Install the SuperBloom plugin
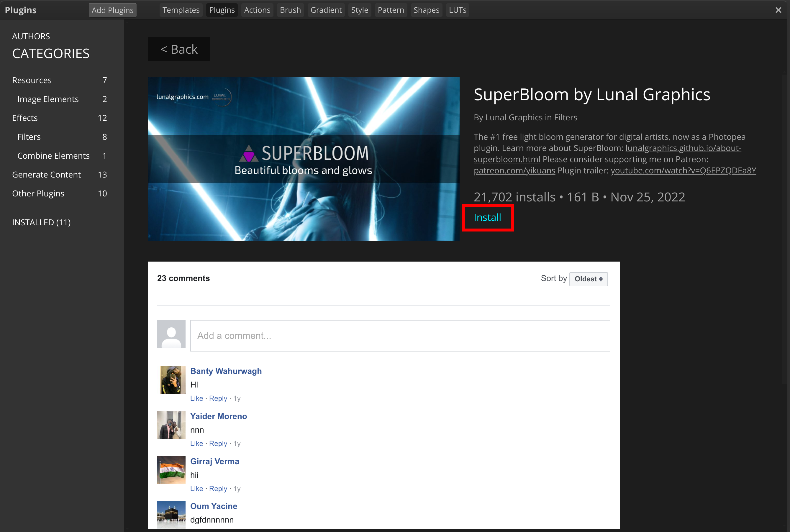The image size is (790, 532). tap(487, 217)
